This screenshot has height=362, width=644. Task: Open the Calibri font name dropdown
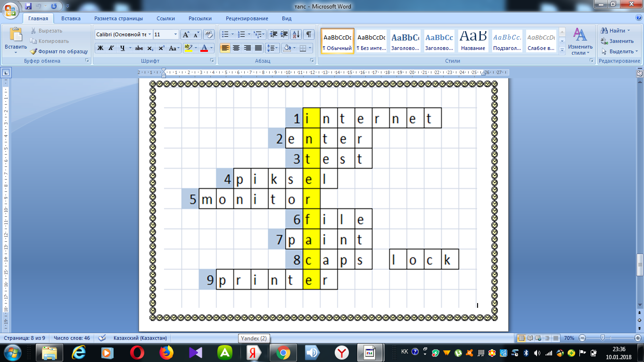pos(149,34)
